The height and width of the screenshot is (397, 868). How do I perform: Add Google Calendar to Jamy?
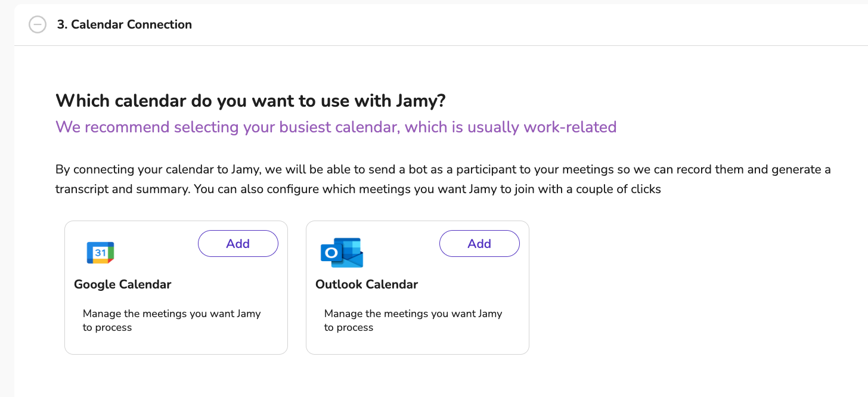tap(238, 244)
